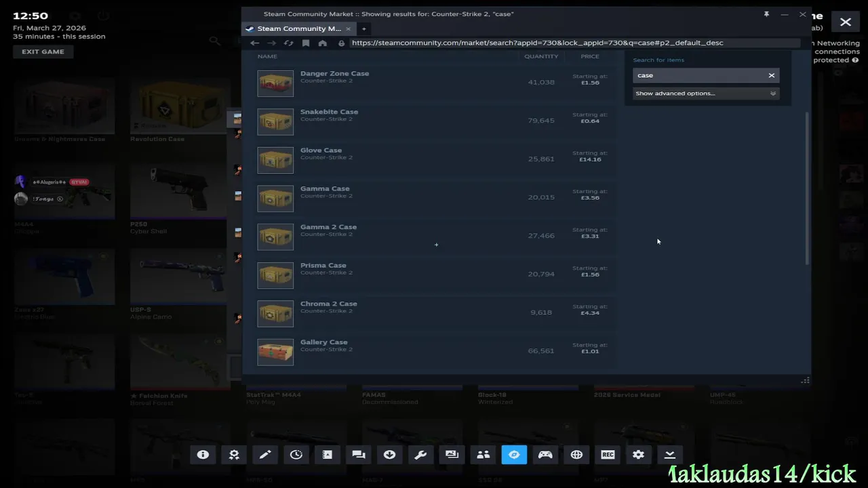This screenshot has height=488, width=868.
Task: Open a new browser tab
Action: (x=363, y=28)
